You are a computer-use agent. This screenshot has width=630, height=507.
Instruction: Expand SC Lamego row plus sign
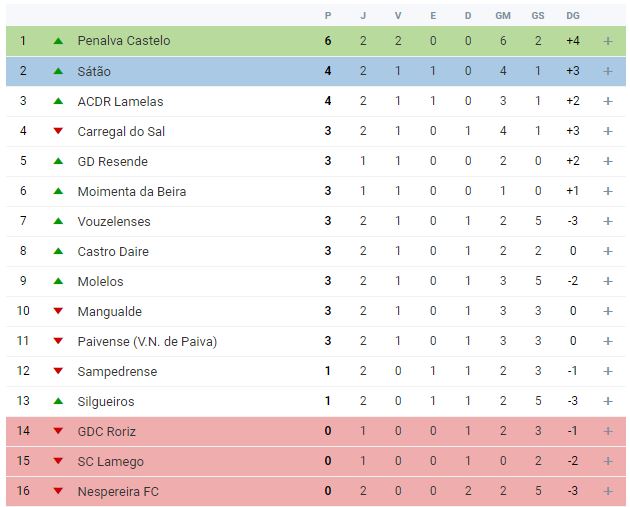point(607,461)
